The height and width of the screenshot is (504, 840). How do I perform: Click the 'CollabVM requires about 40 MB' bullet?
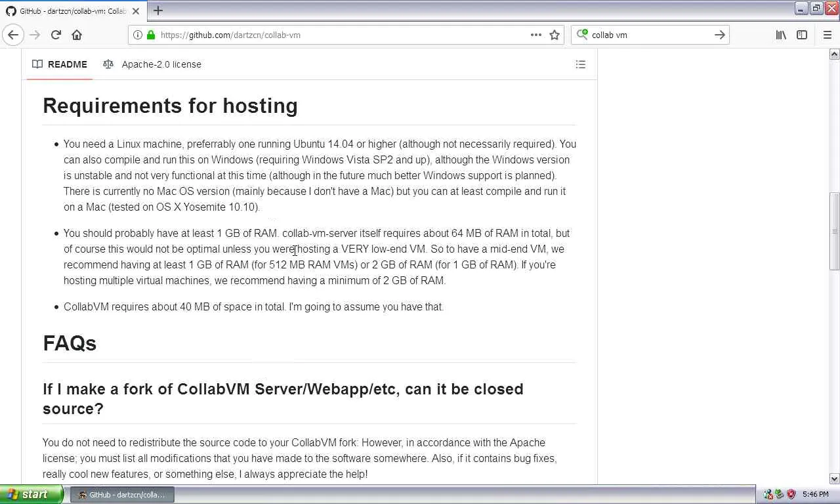tap(253, 306)
